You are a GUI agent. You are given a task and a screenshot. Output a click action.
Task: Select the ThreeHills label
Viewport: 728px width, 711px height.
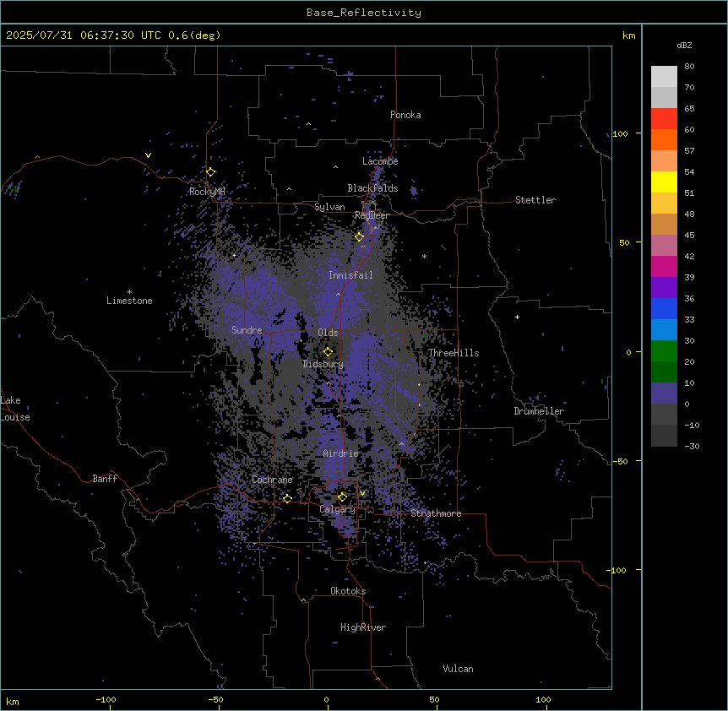(454, 353)
